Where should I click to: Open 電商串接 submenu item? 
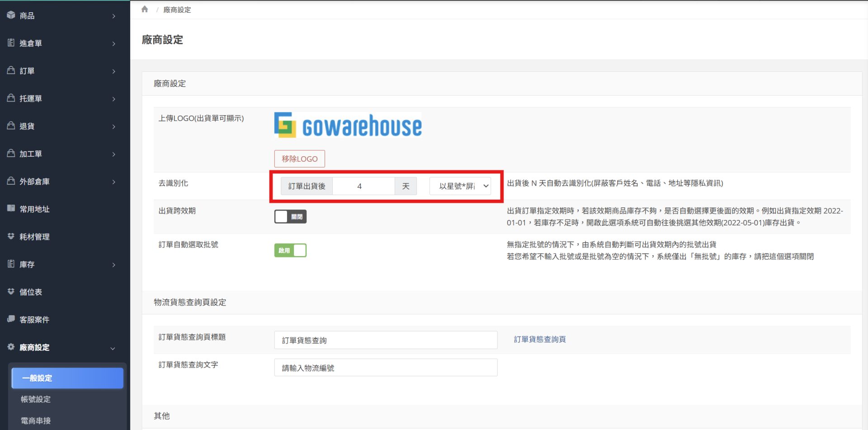coord(36,421)
